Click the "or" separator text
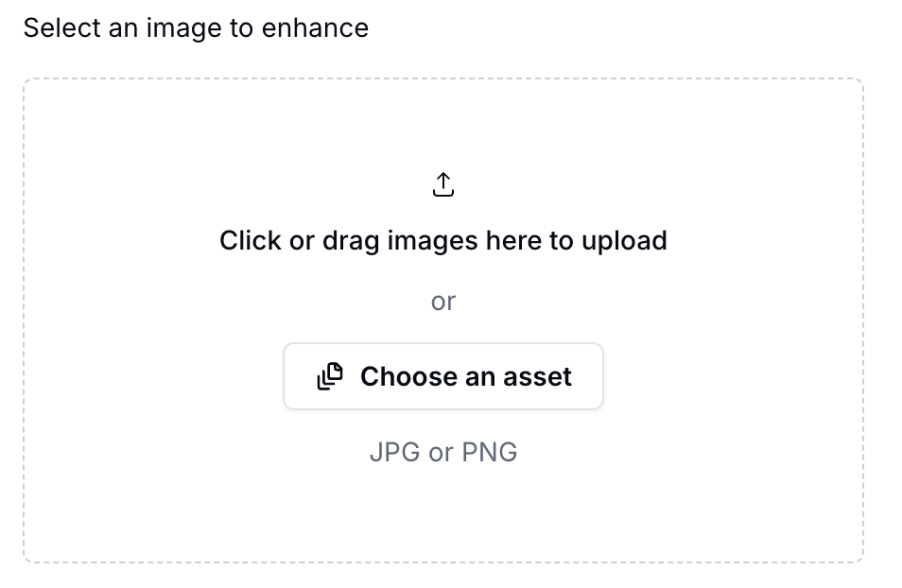The width and height of the screenshot is (902, 588). tap(443, 302)
